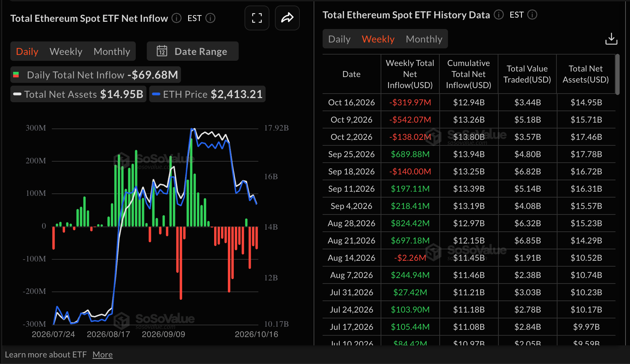Click Cumulative Total Net Inflow column header

click(x=469, y=74)
